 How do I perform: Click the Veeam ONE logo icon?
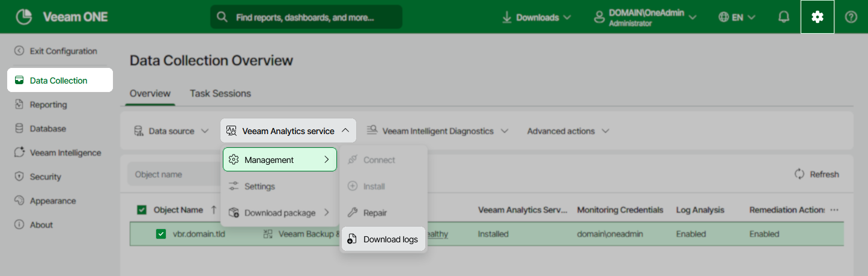tap(24, 17)
